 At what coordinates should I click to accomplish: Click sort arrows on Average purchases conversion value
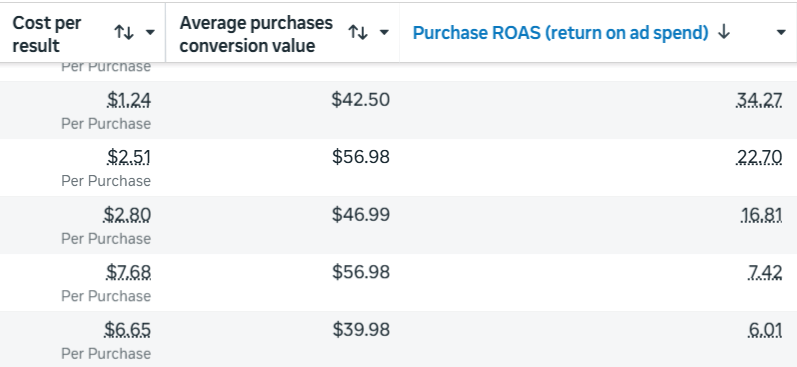click(358, 33)
